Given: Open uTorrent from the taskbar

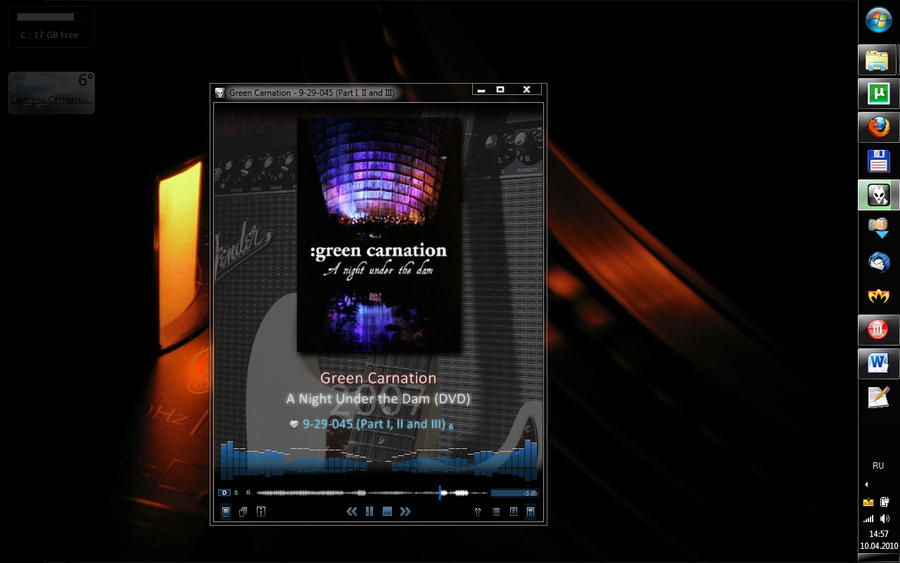Looking at the screenshot, I should coord(878,93).
